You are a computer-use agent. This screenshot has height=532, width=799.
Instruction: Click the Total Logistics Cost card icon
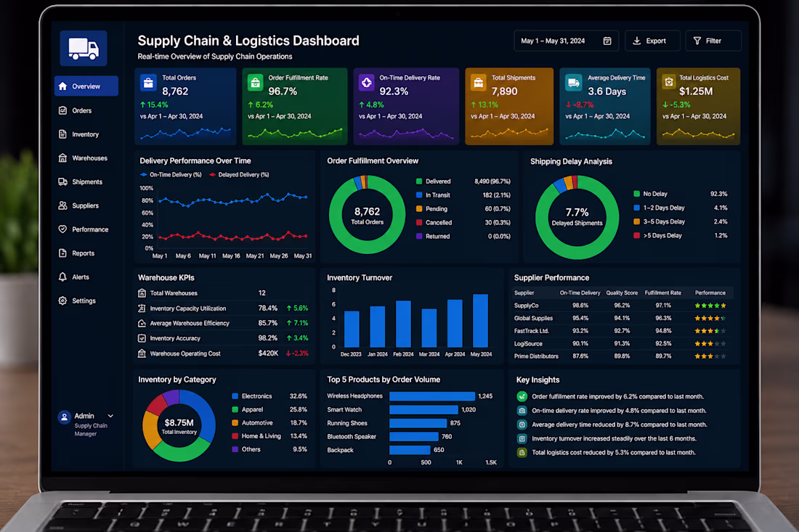tap(669, 82)
